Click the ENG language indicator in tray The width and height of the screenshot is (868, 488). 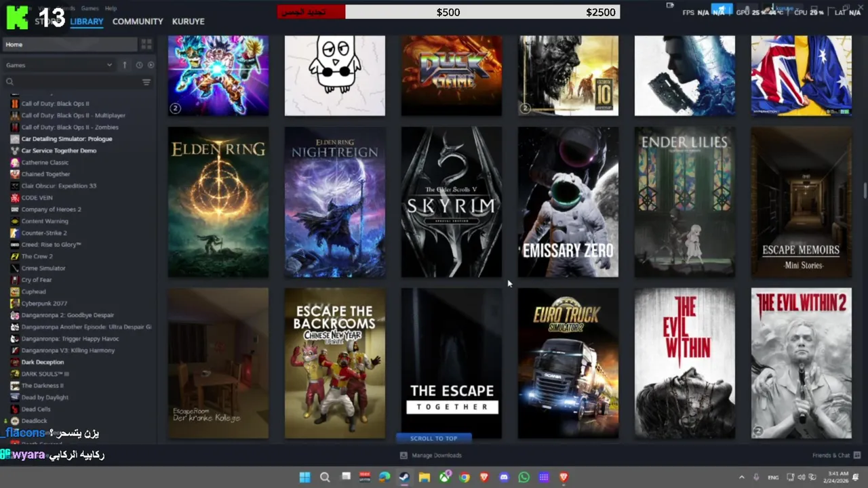click(x=773, y=477)
